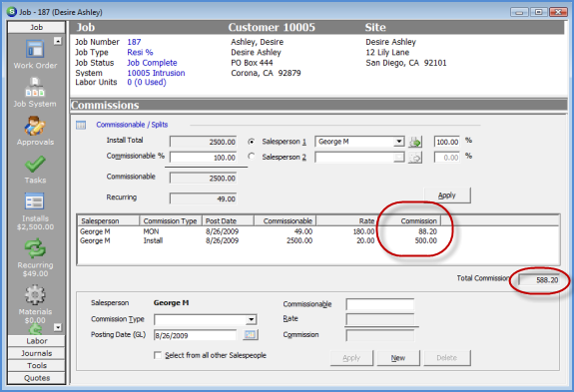574x392 pixels.
Task: Switch to the Quotes sidebar tab
Action: coord(36,378)
